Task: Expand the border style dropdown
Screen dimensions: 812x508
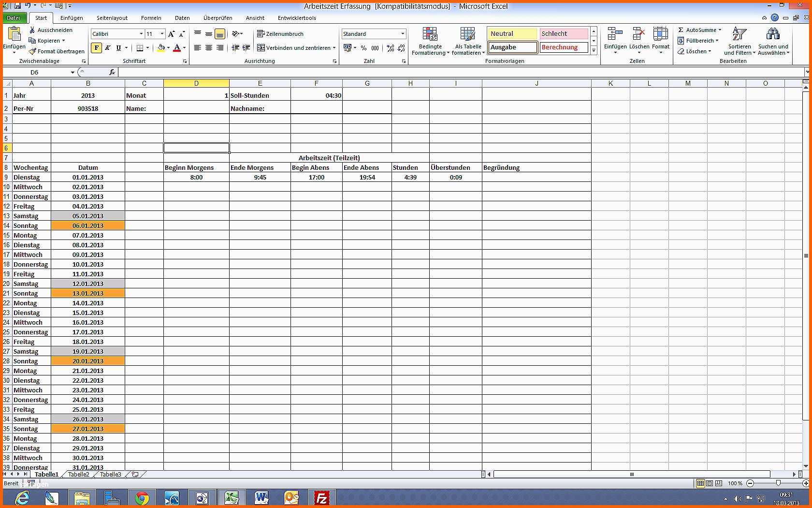Action: coord(147,48)
